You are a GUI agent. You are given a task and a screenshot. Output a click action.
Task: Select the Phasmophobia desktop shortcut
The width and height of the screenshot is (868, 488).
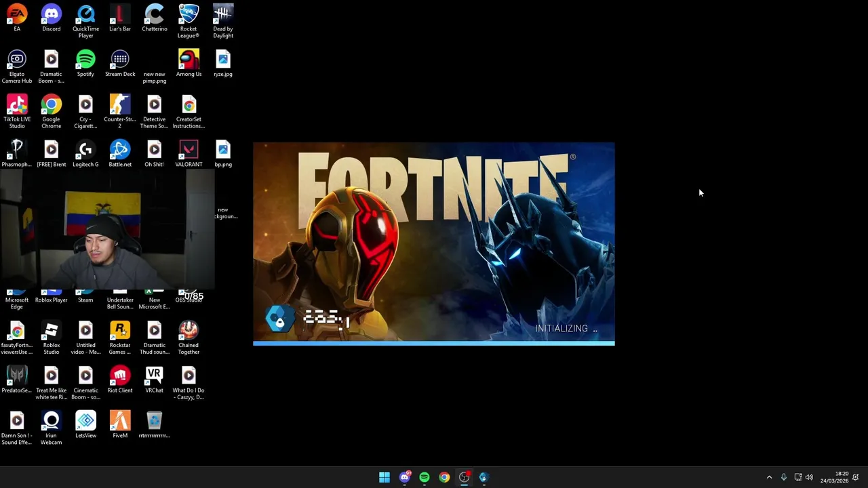tap(17, 154)
